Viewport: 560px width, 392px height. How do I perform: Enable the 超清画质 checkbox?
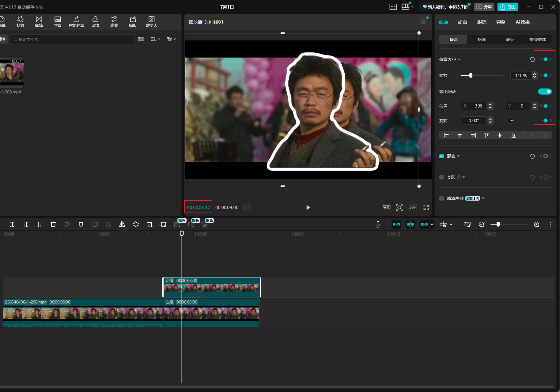(x=441, y=198)
